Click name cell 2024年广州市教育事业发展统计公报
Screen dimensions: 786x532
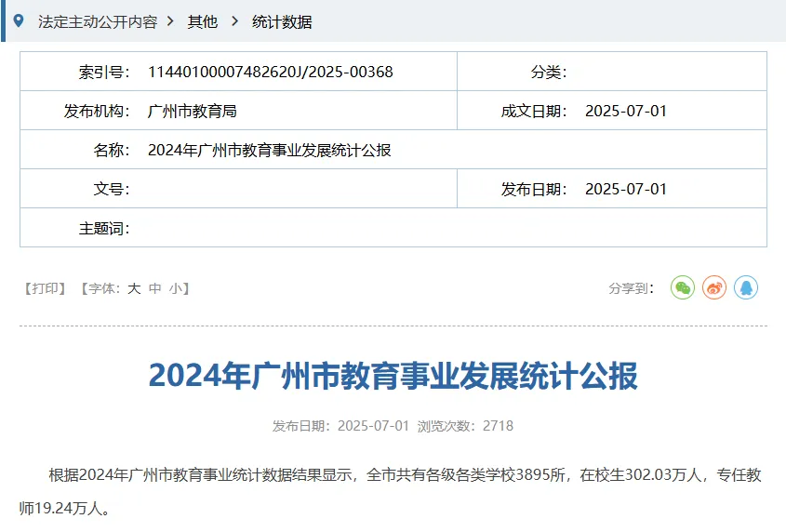tap(269, 150)
